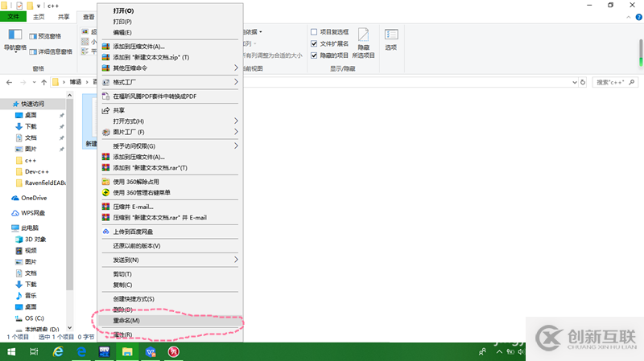Click 360 icon for 使用 360解除占用

[x=105, y=182]
